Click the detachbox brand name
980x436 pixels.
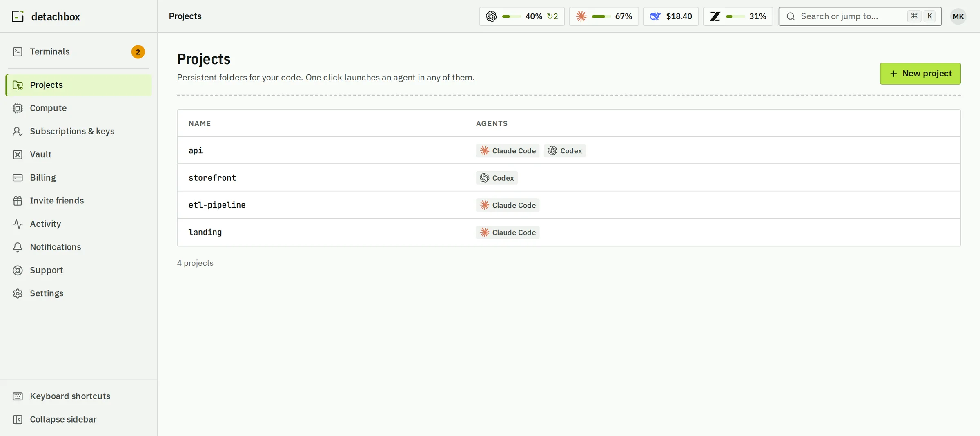click(56, 17)
